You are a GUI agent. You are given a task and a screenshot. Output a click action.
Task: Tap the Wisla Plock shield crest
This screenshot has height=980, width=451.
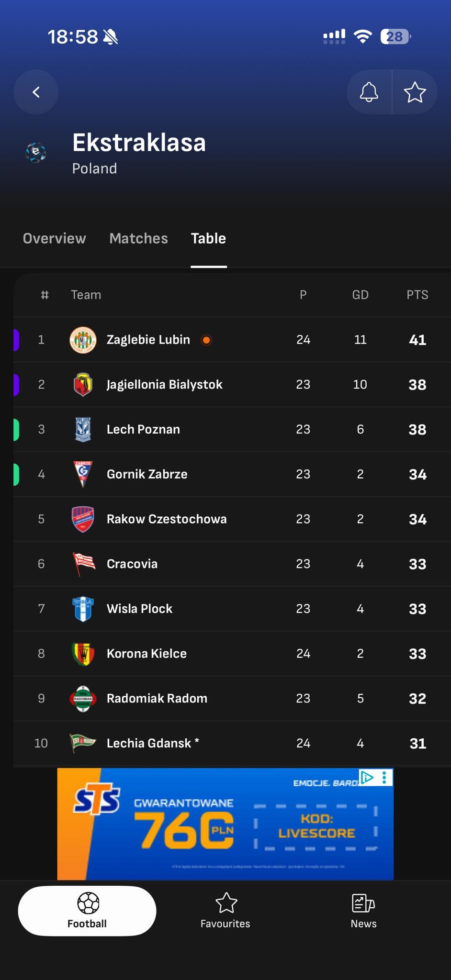click(83, 609)
